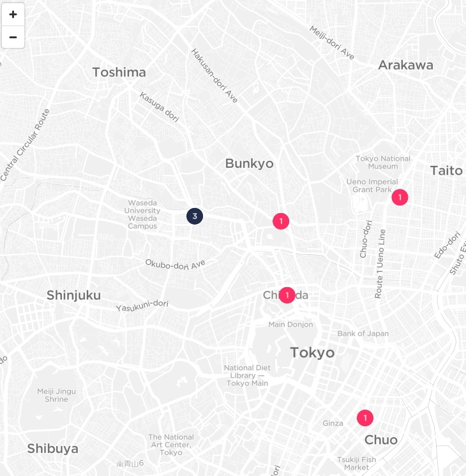Select the pink marker below Bunkyo
This screenshot has width=466, height=476.
click(x=281, y=221)
